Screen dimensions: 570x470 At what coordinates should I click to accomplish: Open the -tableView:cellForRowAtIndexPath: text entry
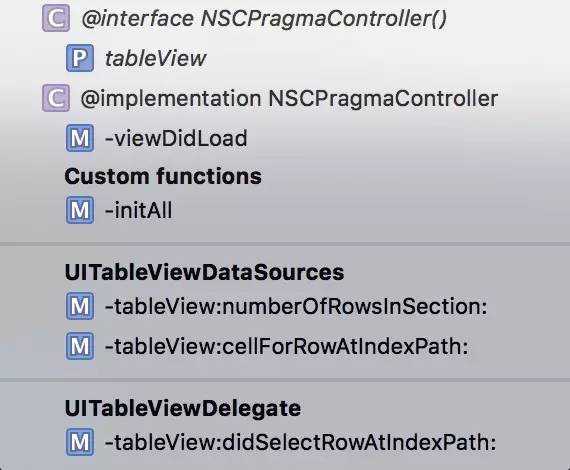[x=286, y=346]
